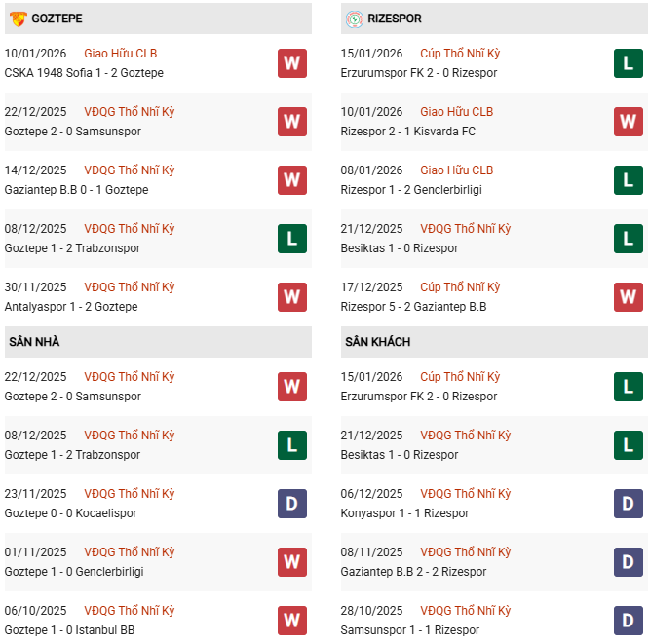Select the SÂN NHÀ section header
The height and width of the screenshot is (644, 649).
35,342
